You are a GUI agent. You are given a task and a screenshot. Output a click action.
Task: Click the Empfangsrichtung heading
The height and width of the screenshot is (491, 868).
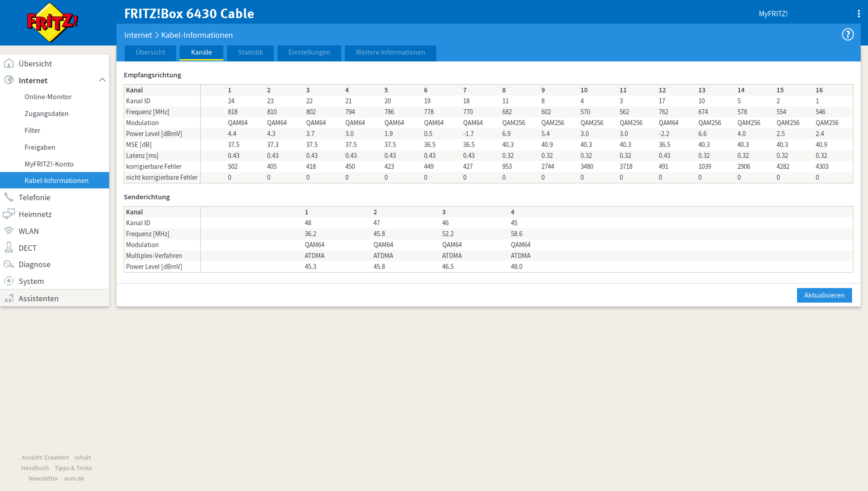152,75
